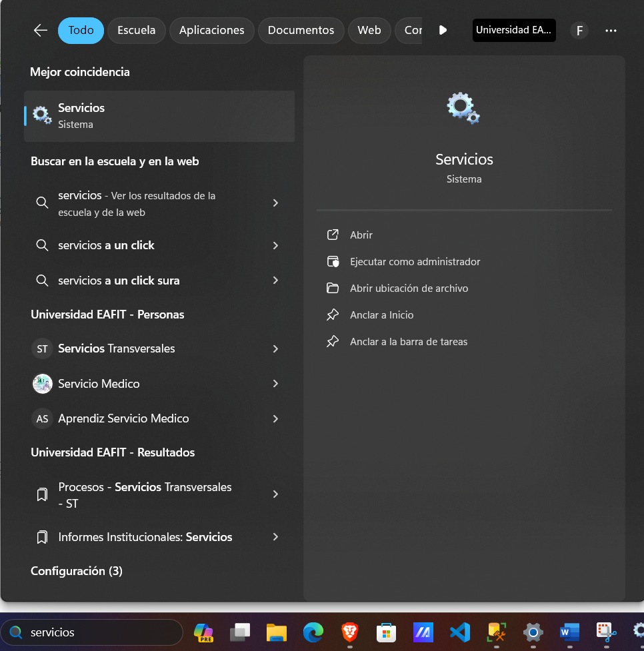644x651 pixels.
Task: Switch to the Documentos filter tab
Action: click(x=301, y=30)
